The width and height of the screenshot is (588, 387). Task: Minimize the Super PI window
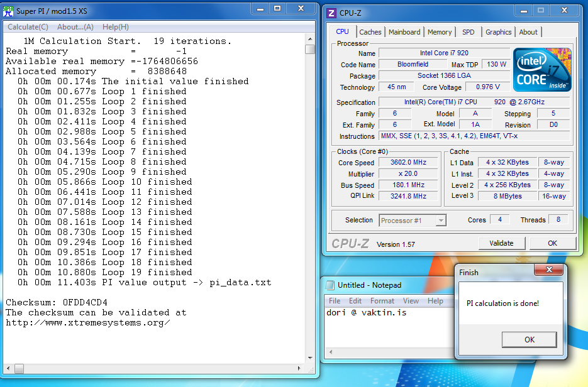260,8
